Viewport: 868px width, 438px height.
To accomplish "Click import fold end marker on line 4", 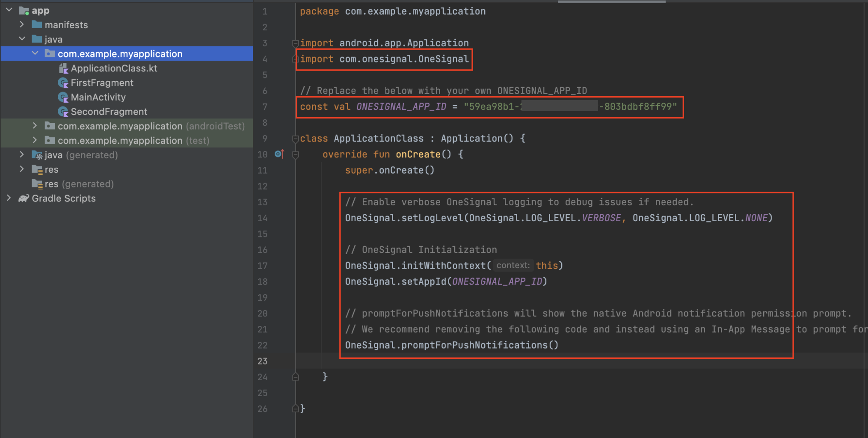I will [x=294, y=59].
